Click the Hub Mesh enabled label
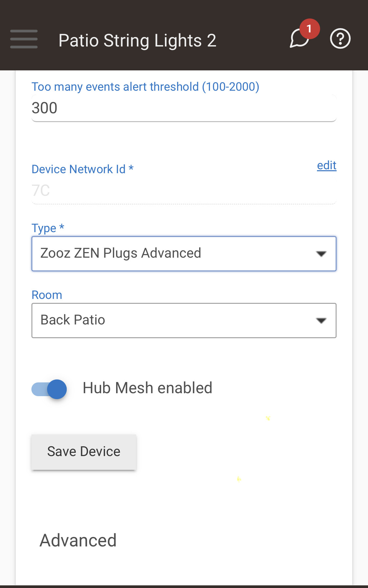368x588 pixels. point(147,388)
